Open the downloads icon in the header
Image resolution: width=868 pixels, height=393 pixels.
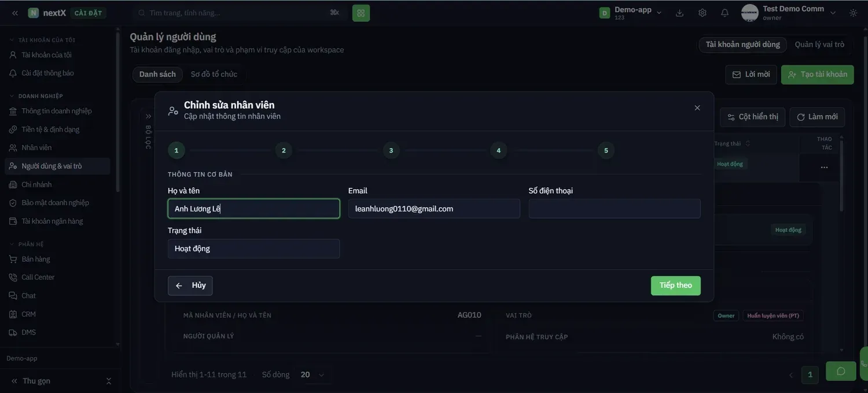(x=680, y=13)
